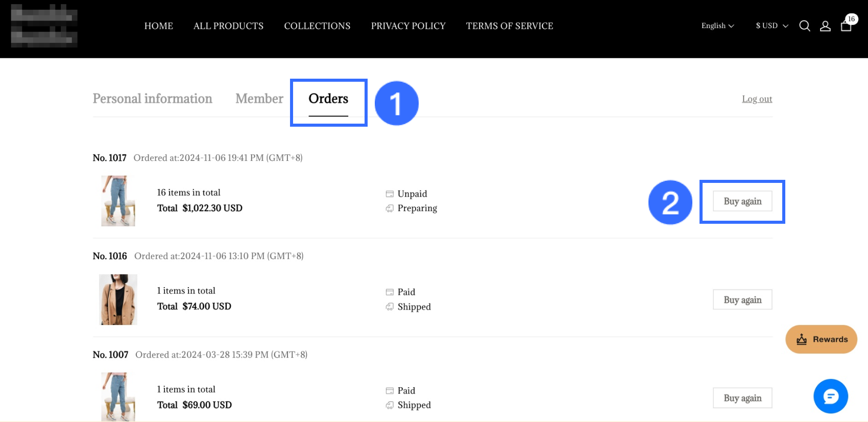Expand the English language dropdown
Image resolution: width=868 pixels, height=422 pixels.
(x=717, y=26)
